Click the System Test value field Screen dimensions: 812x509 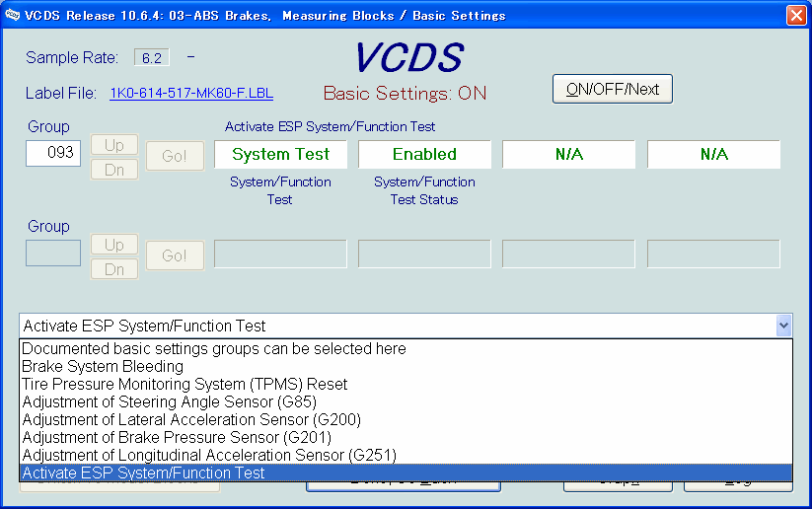(x=280, y=154)
